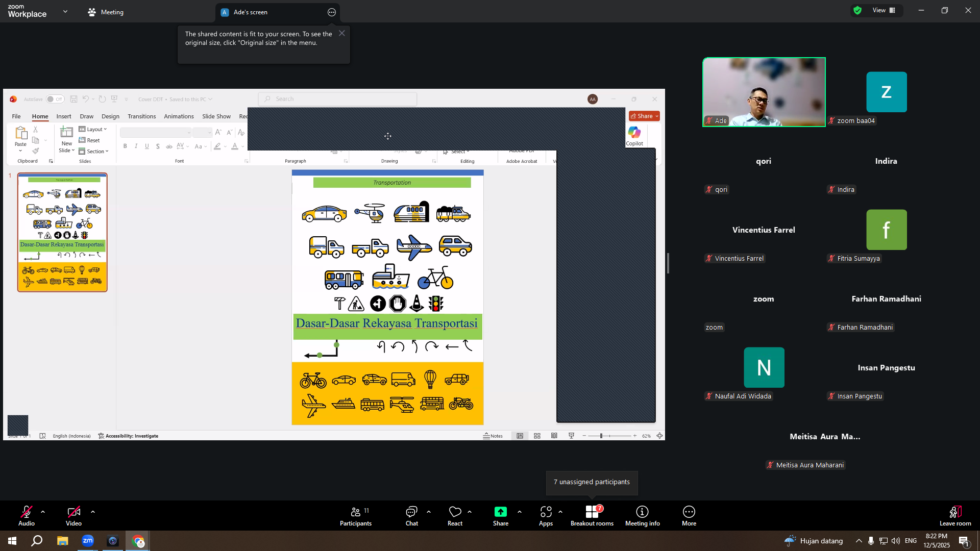Click Start From Beginning presentation icon
Screen dimensions: 980x551
[114, 99]
